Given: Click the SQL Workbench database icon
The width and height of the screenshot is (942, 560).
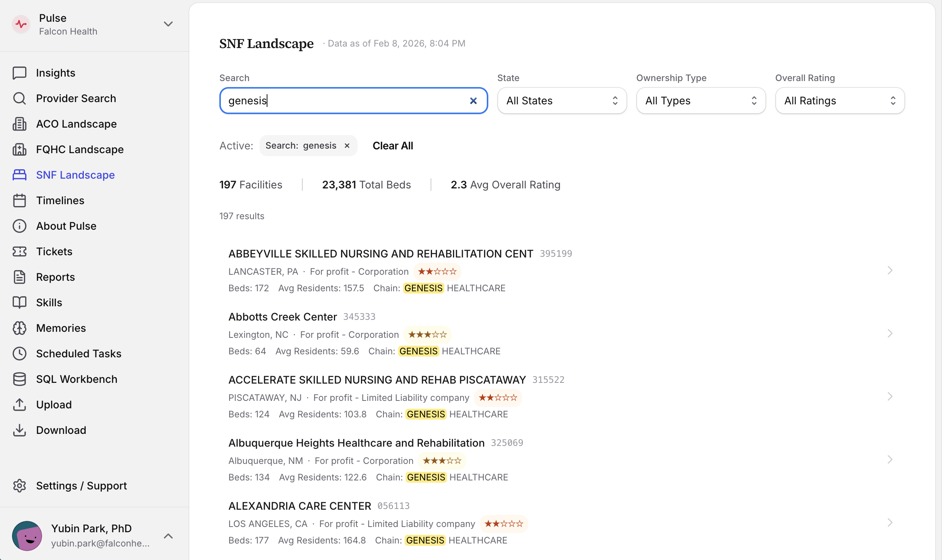Looking at the screenshot, I should 19,379.
